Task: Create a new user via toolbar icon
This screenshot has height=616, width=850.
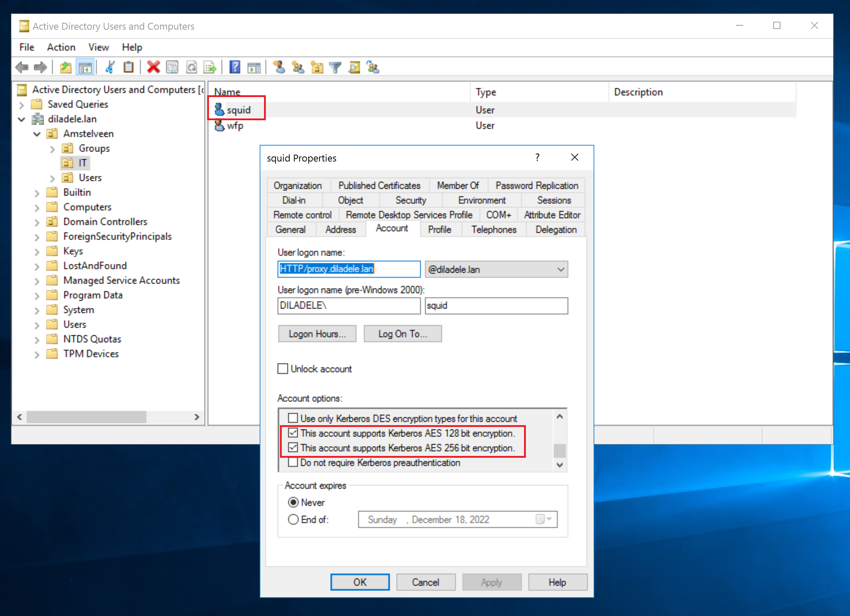Action: [x=279, y=67]
